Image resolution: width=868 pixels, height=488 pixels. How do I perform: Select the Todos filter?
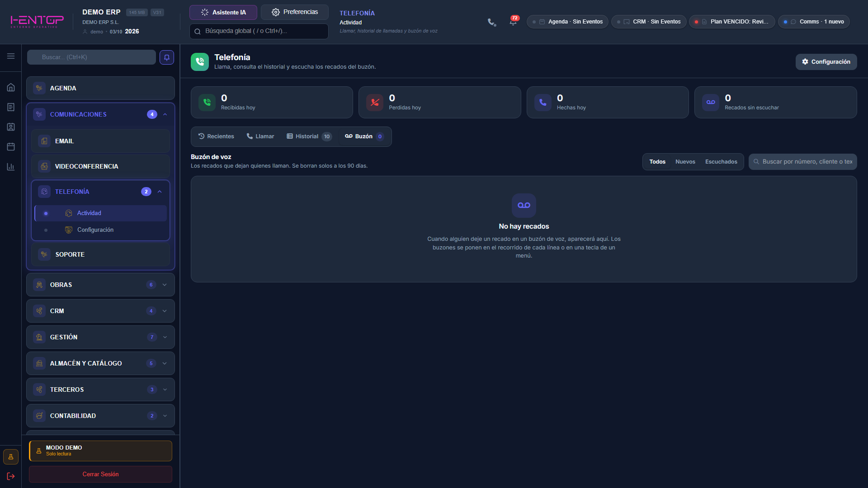(657, 162)
